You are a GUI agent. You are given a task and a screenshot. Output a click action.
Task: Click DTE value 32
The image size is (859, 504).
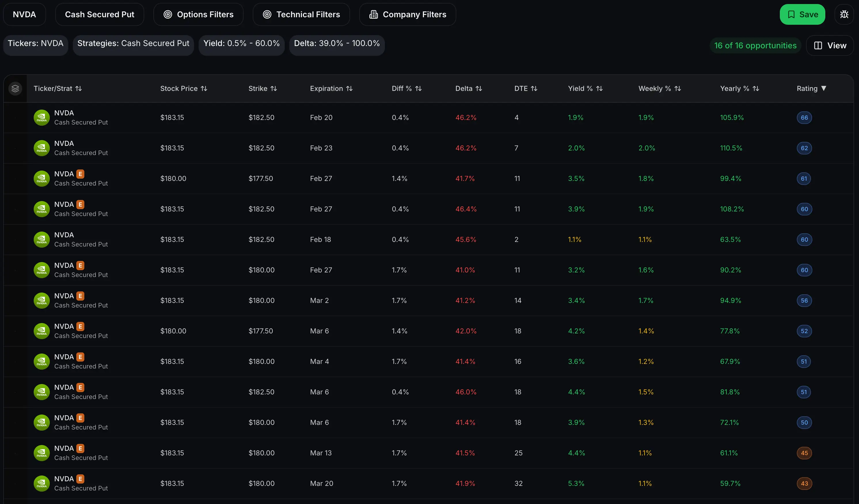pyautogui.click(x=518, y=484)
